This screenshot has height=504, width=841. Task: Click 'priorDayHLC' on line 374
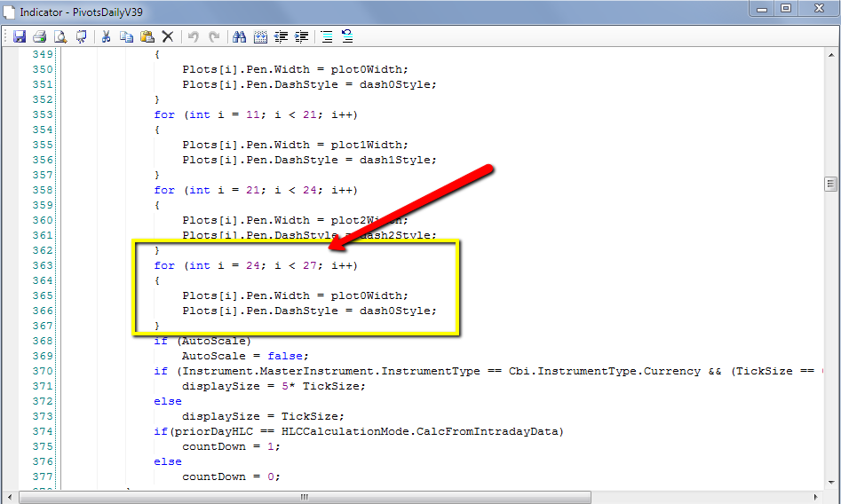coord(213,431)
